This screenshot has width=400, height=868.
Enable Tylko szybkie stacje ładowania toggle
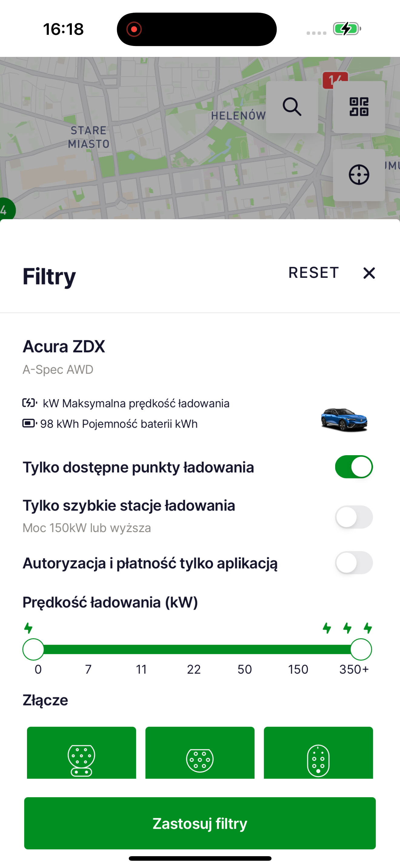354,517
